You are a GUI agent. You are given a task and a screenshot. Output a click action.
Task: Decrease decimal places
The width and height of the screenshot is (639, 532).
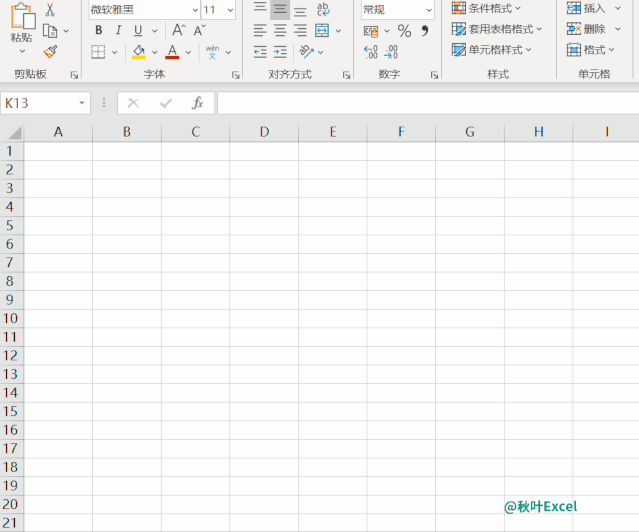[391, 52]
